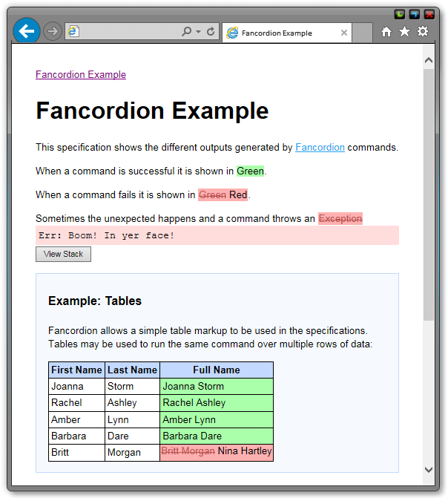Click the Rachel Ashley full name cell
Image resolution: width=448 pixels, height=501 pixels.
pos(217,403)
